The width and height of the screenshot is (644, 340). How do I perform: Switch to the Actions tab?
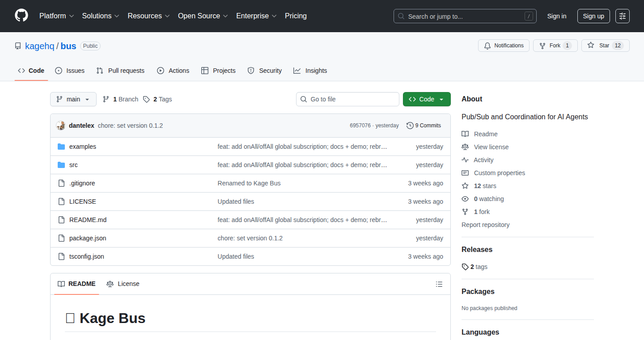(x=173, y=71)
